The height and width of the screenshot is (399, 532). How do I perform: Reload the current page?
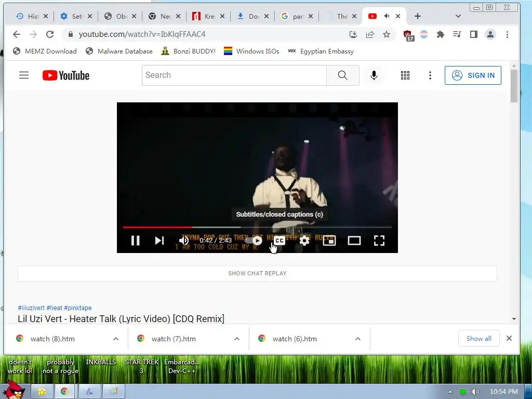[50, 34]
